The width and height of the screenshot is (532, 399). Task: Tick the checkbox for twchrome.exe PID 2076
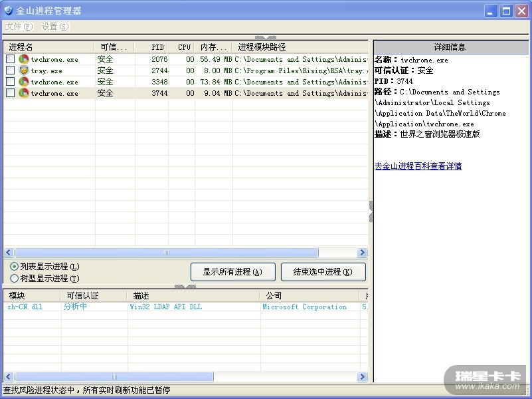coord(10,59)
